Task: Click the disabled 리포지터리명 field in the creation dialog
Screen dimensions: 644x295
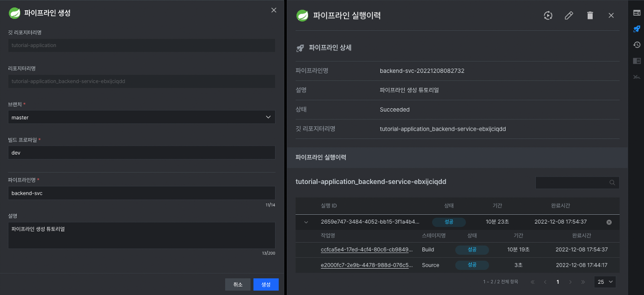Action: [x=142, y=81]
